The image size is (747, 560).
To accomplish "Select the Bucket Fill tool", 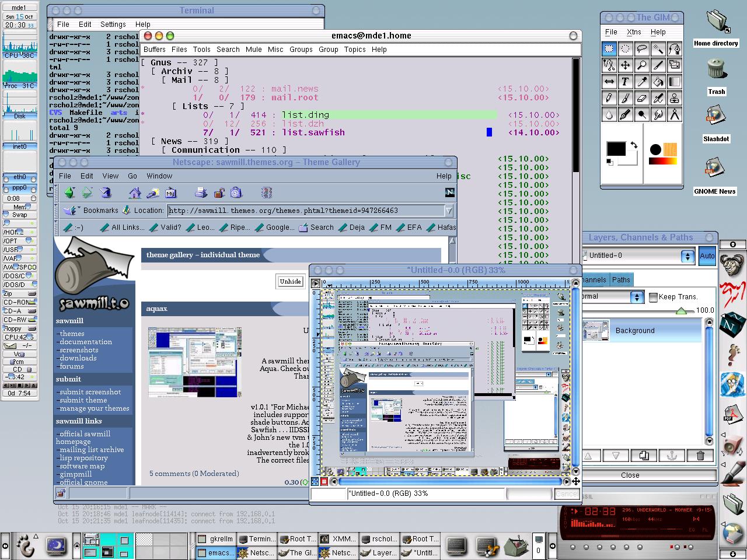I will (x=658, y=82).
